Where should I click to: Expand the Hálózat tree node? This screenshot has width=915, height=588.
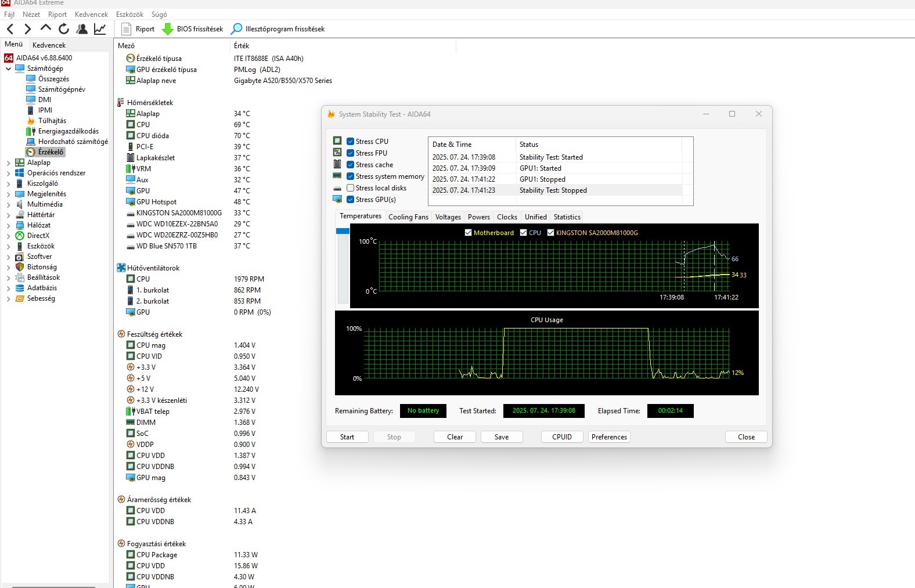click(x=8, y=225)
